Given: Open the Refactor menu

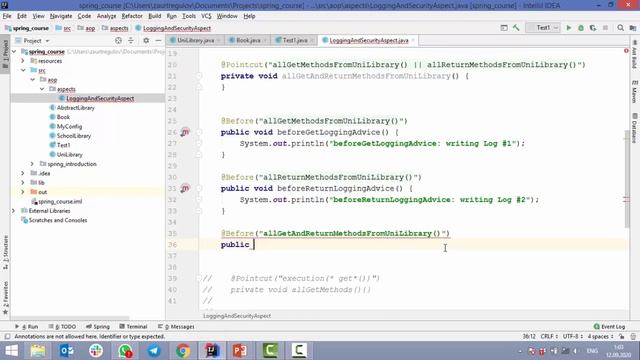Looking at the screenshot, I should click(x=132, y=16).
